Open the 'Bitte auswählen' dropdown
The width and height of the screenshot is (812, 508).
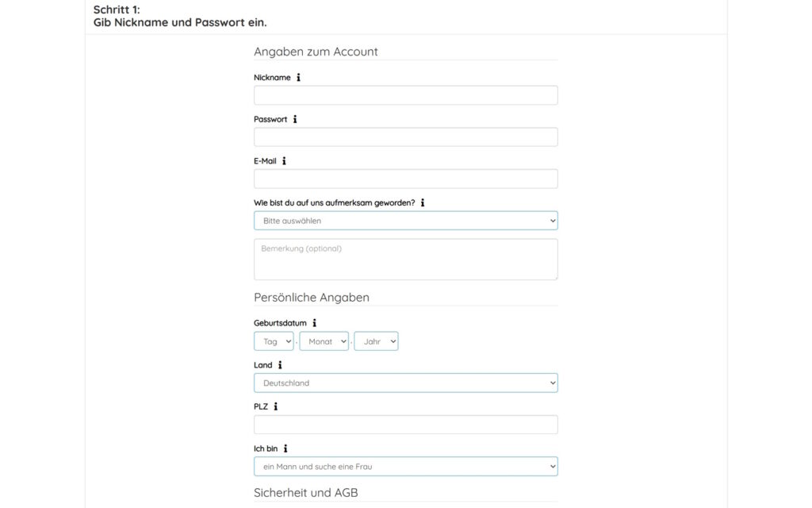pyautogui.click(x=405, y=221)
